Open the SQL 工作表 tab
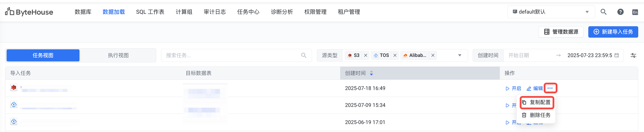Screen dimensions: 644x132 (x=150, y=12)
